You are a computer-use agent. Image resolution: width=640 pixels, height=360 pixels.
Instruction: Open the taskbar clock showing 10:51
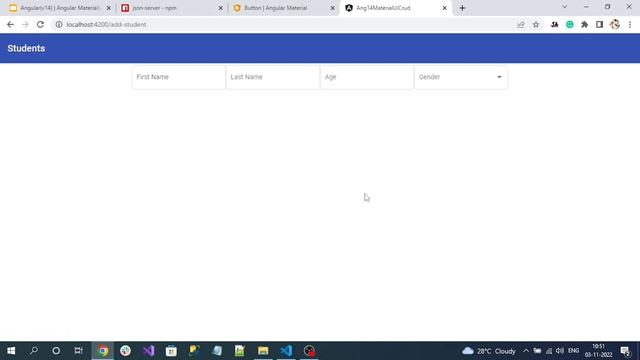pos(598,351)
